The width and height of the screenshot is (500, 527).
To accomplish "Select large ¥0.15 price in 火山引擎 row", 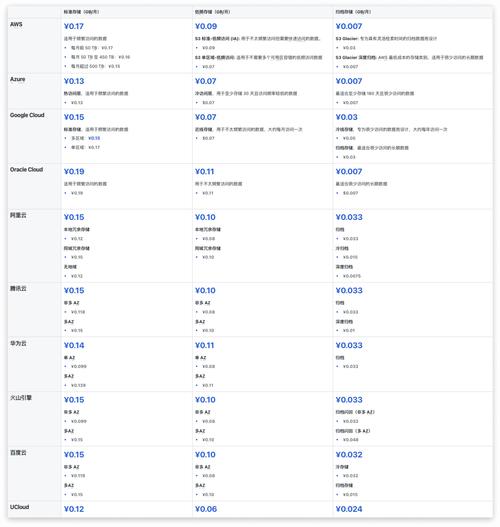I will (74, 400).
